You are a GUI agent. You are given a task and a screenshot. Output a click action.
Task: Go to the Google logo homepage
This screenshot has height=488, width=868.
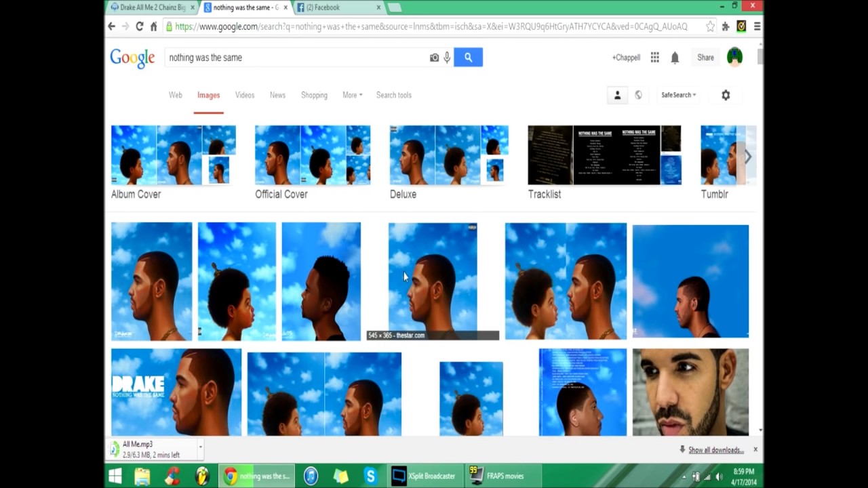tap(133, 58)
